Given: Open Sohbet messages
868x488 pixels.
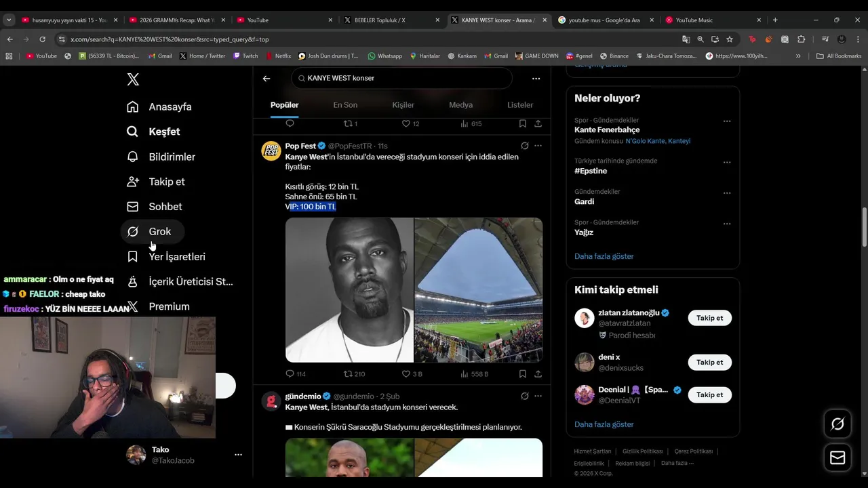Looking at the screenshot, I should [x=155, y=207].
